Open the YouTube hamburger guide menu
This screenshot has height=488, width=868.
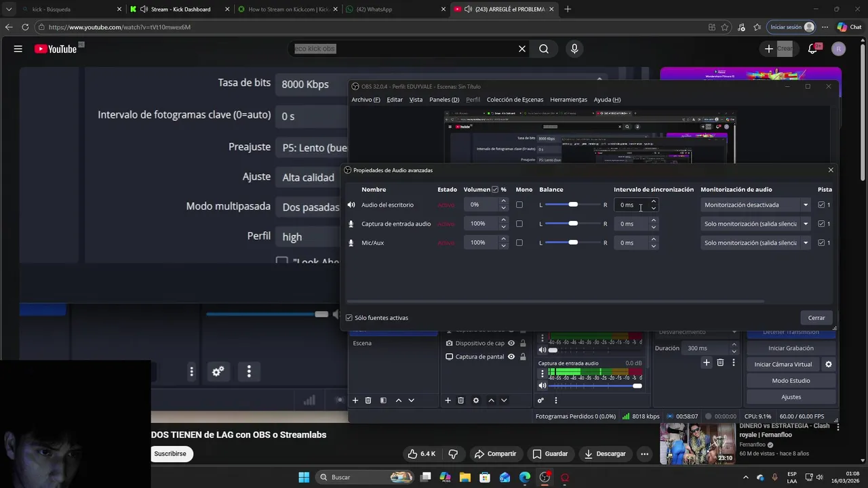point(18,49)
